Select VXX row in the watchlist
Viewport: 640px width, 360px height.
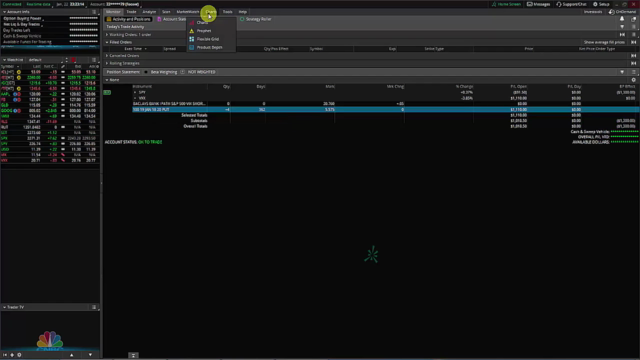click(x=50, y=160)
